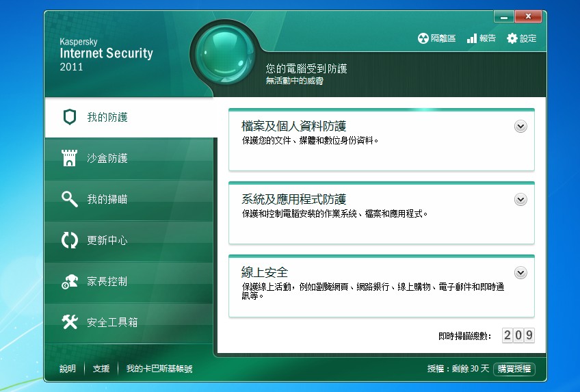Click the wrench tools icon for 安全工具箱
580x392 pixels.
(x=70, y=322)
